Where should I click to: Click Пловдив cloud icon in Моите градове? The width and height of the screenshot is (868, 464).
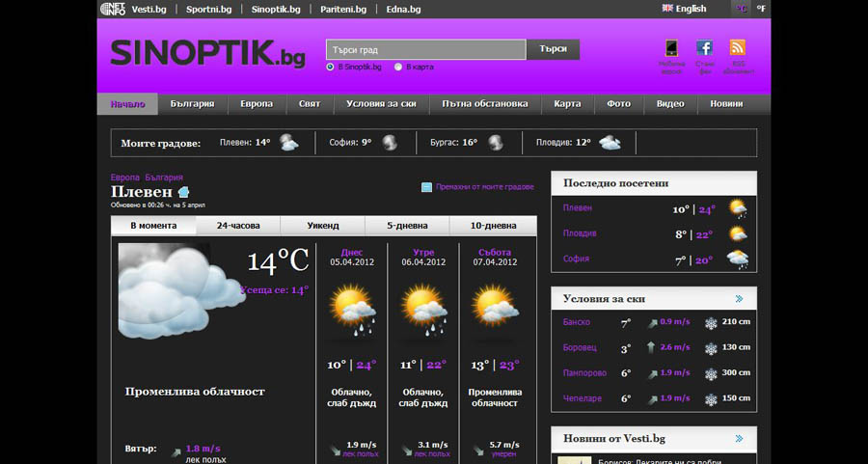(x=610, y=143)
